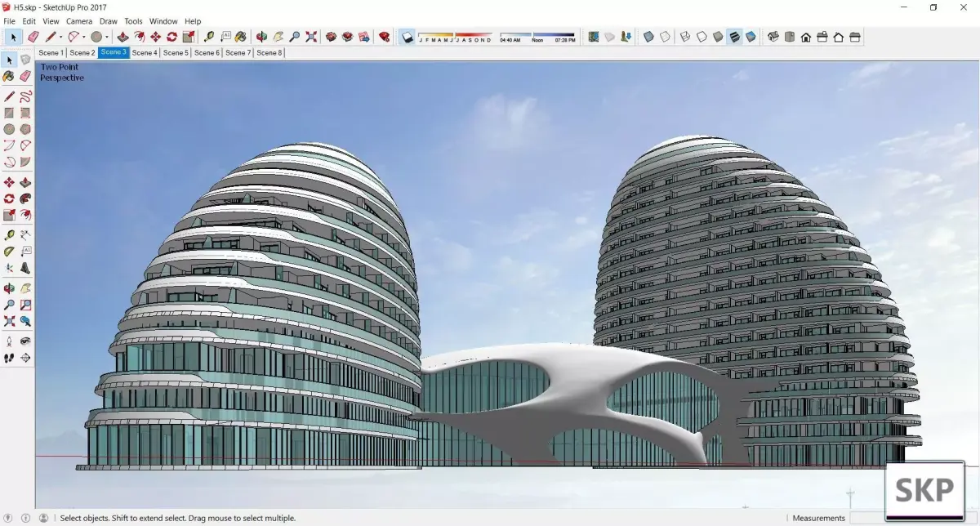Enable Wireframe face style

click(685, 37)
